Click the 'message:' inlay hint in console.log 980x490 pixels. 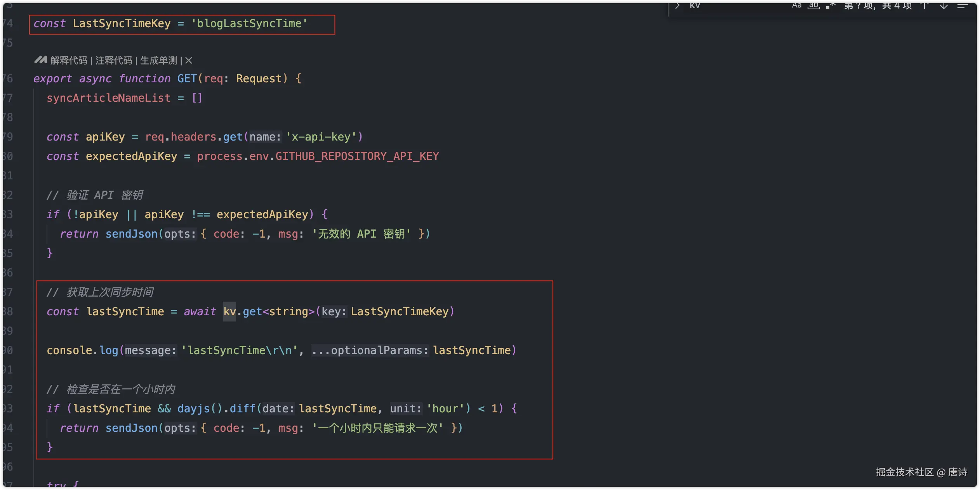click(x=151, y=350)
